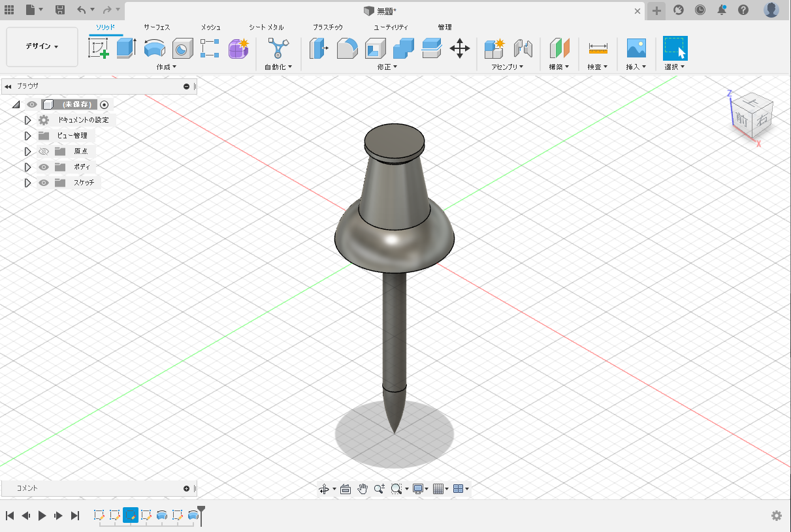Click the Fillet tool icon
791x532 pixels.
[x=347, y=48]
